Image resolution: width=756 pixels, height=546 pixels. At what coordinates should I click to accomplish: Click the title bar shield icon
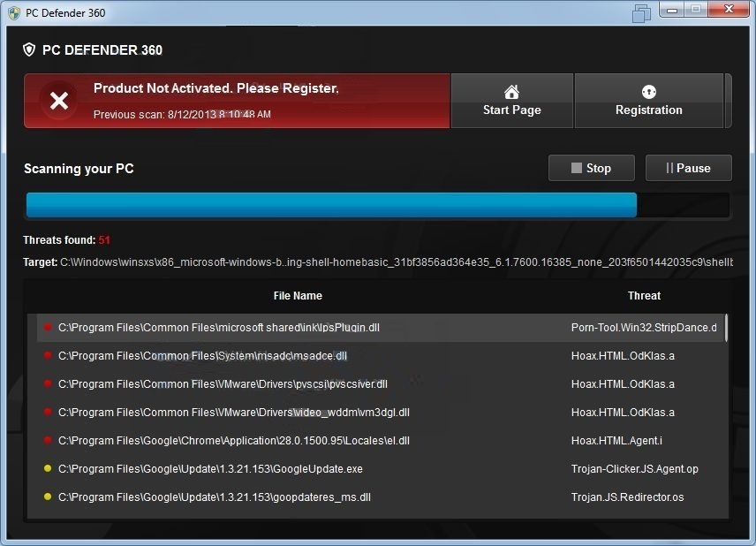click(x=14, y=13)
